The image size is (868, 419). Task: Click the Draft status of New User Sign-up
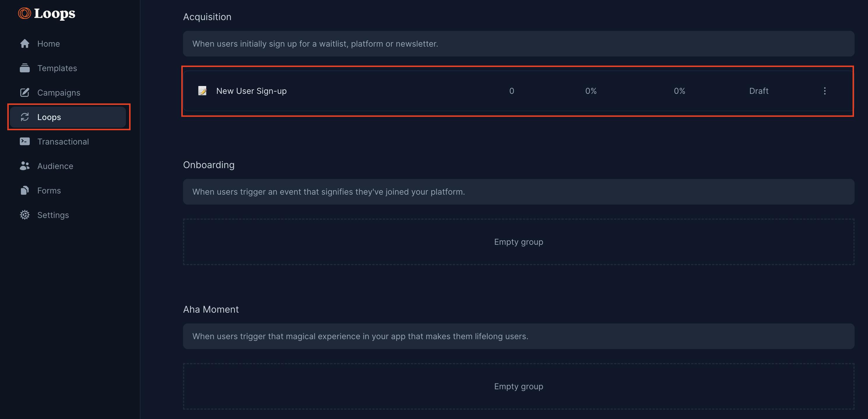758,91
